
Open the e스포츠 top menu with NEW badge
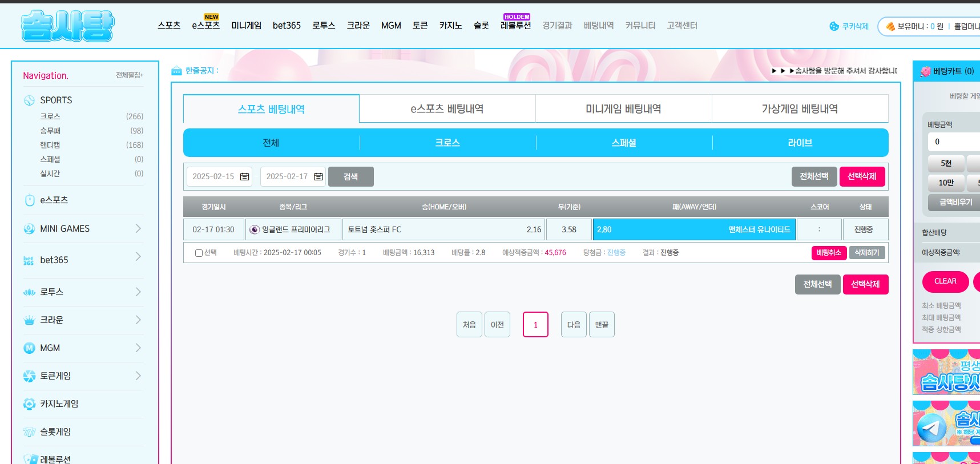point(206,26)
